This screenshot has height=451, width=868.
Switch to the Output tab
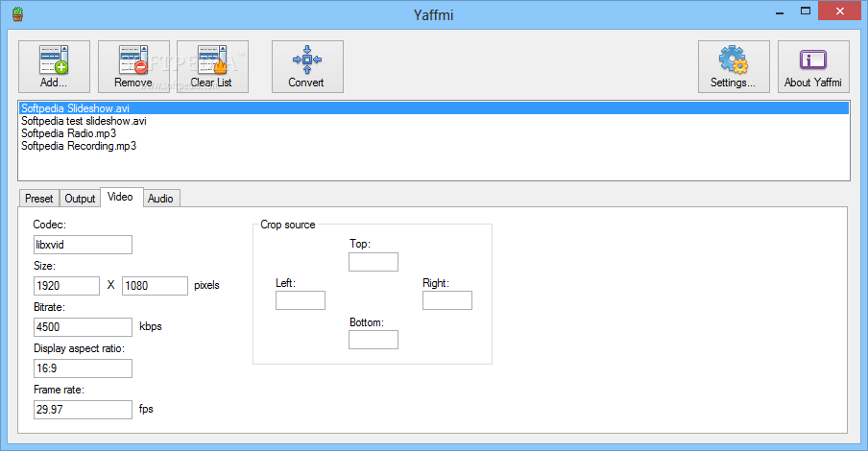[80, 198]
